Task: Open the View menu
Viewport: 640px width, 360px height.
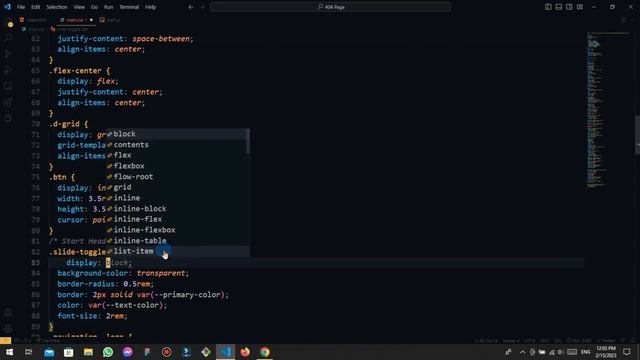Action: pos(79,7)
